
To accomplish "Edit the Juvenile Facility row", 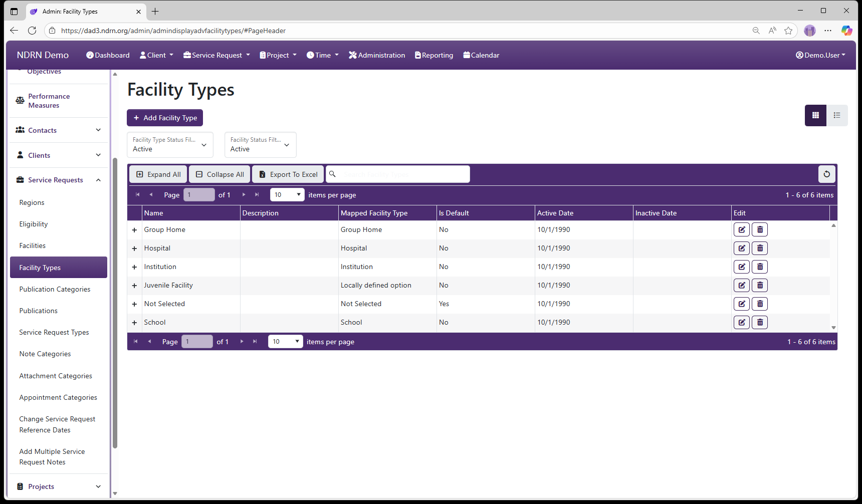I will coord(742,285).
